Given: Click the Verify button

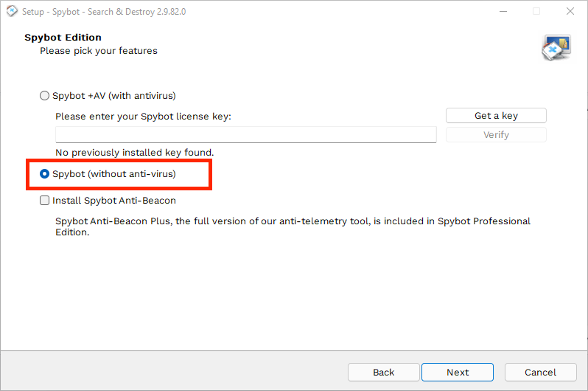Looking at the screenshot, I should tap(496, 135).
